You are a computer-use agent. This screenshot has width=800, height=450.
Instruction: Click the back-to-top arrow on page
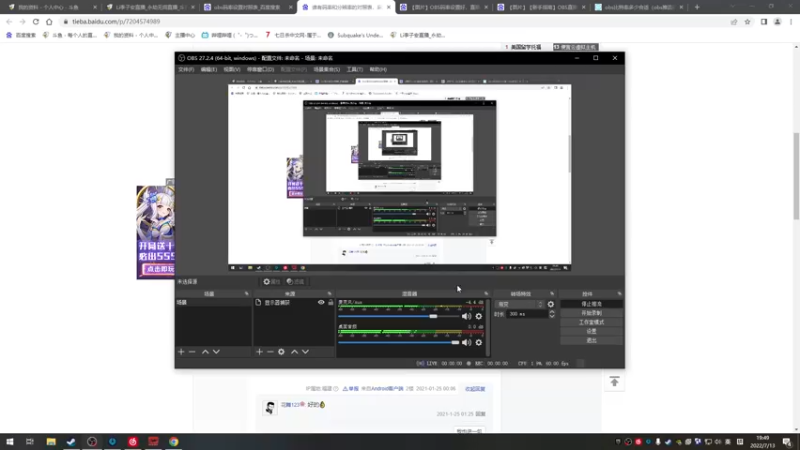click(614, 382)
